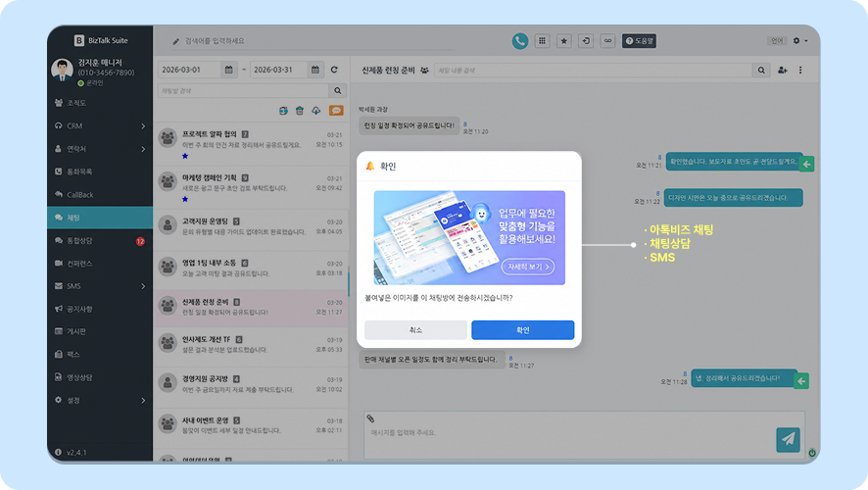Open 통화목록 in the sidebar
The width and height of the screenshot is (868, 490).
(100, 171)
